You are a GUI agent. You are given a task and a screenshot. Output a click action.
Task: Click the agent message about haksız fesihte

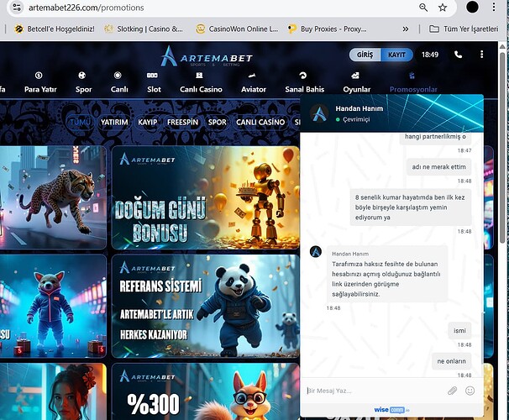pos(386,274)
